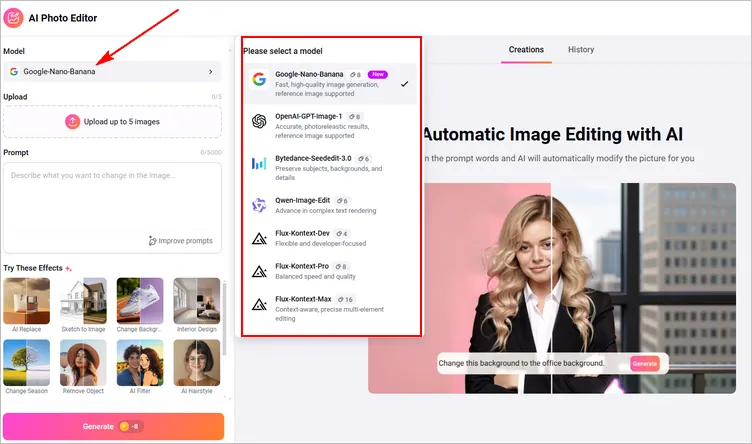Choose the Qwen-Image-Edit model option
This screenshot has height=444, width=752.
(330, 205)
